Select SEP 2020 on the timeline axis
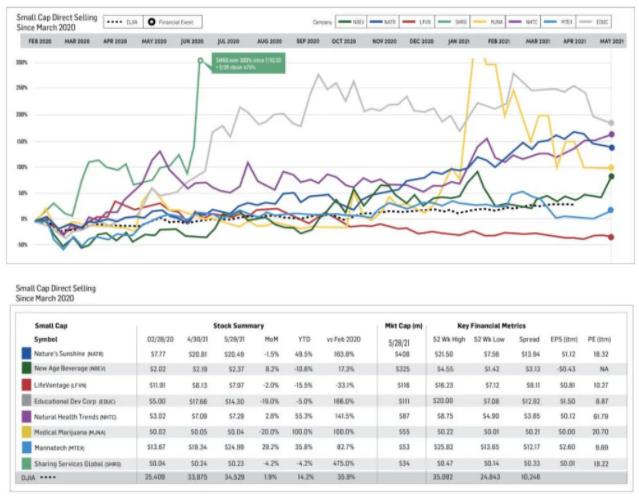639x497 pixels. point(308,42)
